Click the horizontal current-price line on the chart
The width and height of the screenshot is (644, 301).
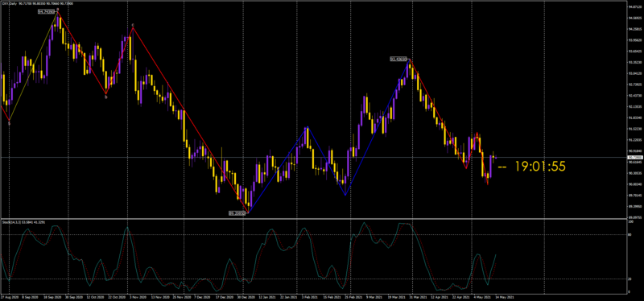pos(314,157)
